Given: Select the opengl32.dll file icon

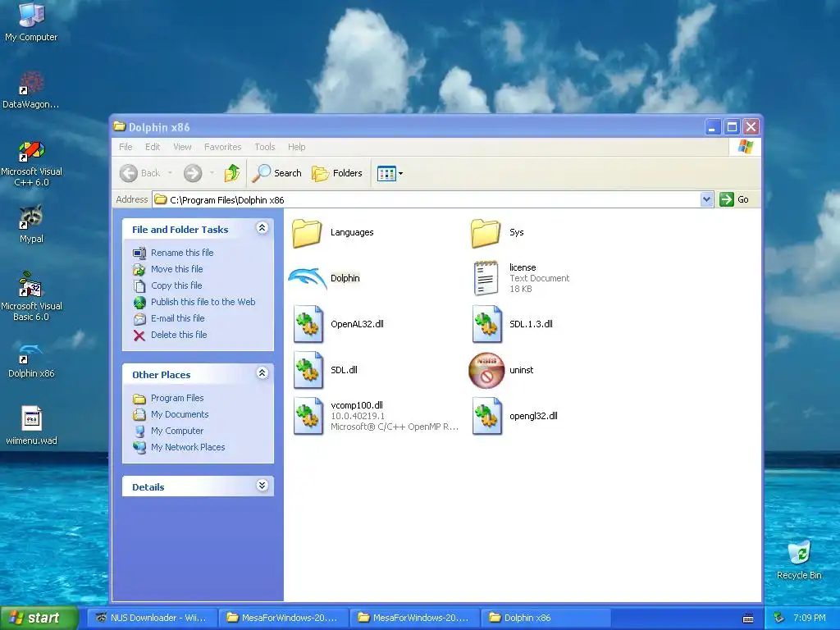Looking at the screenshot, I should (x=487, y=416).
